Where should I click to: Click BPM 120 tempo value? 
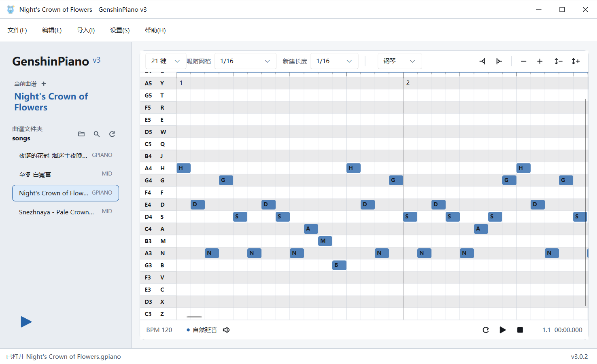point(159,330)
